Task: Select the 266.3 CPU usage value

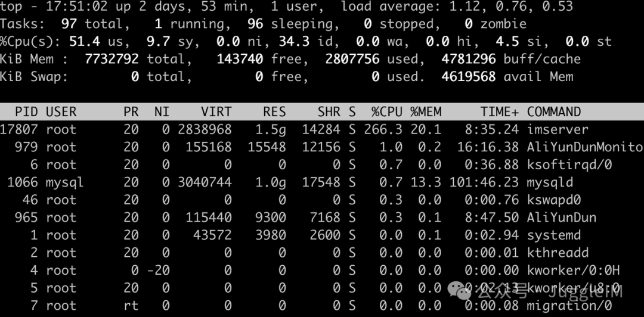Action: pos(383,129)
